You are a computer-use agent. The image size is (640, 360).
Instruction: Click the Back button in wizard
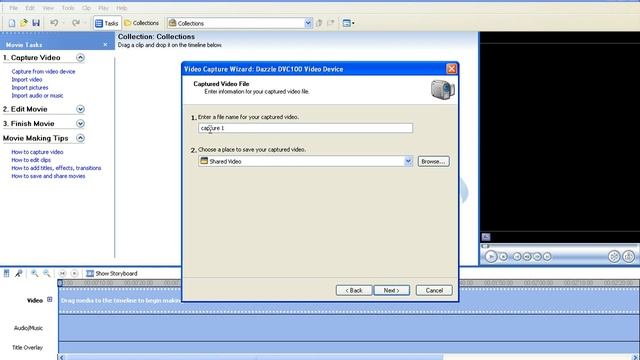[x=354, y=290]
